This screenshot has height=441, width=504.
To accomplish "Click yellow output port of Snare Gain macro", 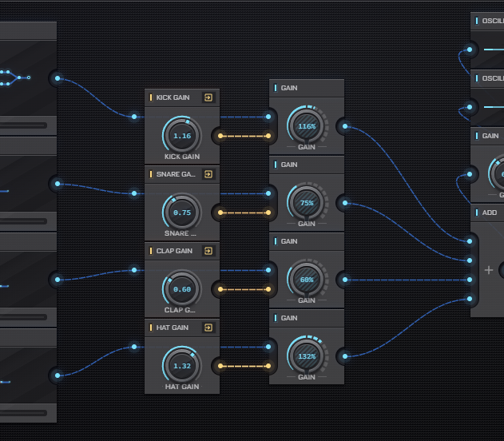I will pos(220,213).
